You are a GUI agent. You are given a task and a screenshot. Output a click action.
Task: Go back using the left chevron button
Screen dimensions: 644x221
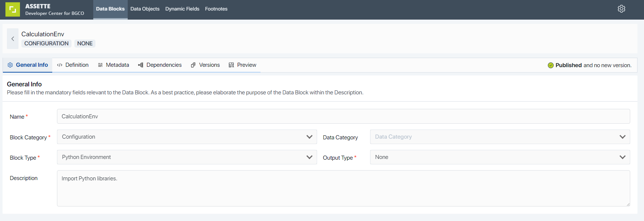pos(13,39)
